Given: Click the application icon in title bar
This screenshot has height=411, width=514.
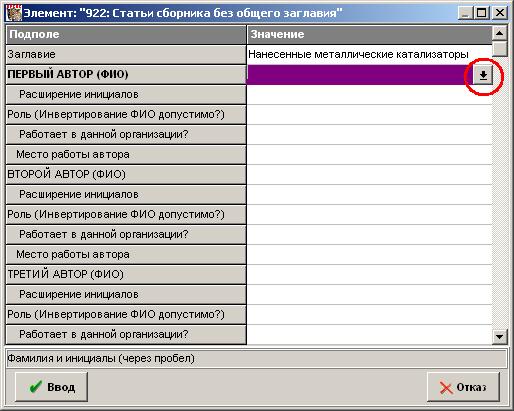Looking at the screenshot, I should pos(14,13).
